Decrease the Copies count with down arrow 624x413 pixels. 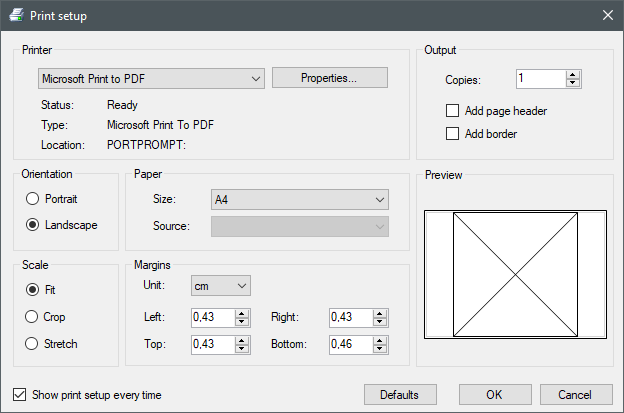pyautogui.click(x=573, y=83)
